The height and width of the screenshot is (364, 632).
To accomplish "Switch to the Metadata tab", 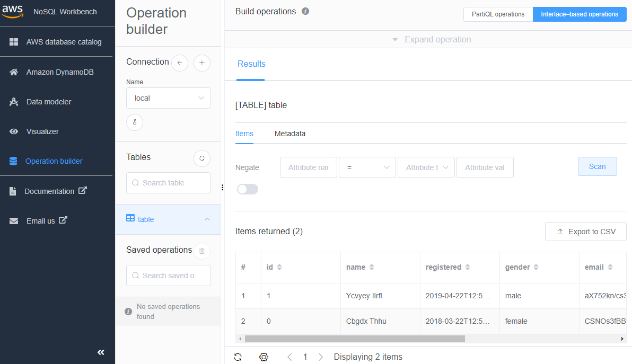I will (290, 134).
